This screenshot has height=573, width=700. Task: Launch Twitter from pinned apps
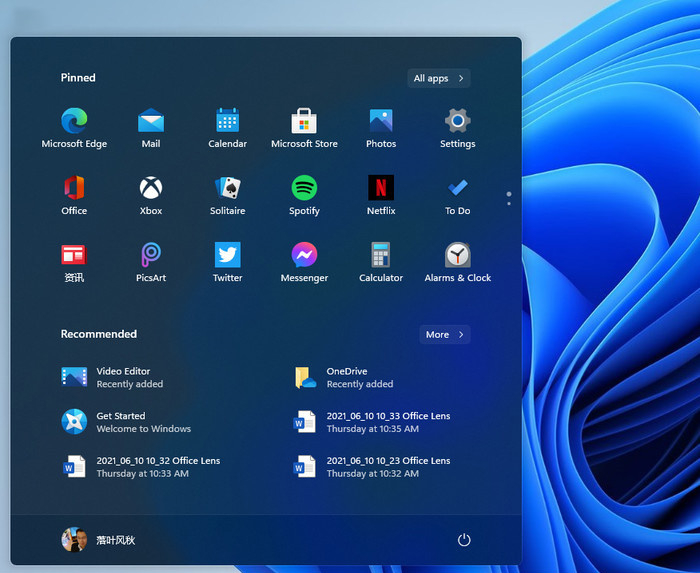[228, 255]
